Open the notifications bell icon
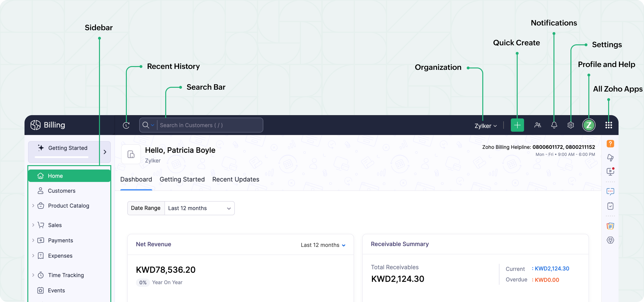Viewport: 644px width, 302px height. pyautogui.click(x=554, y=125)
